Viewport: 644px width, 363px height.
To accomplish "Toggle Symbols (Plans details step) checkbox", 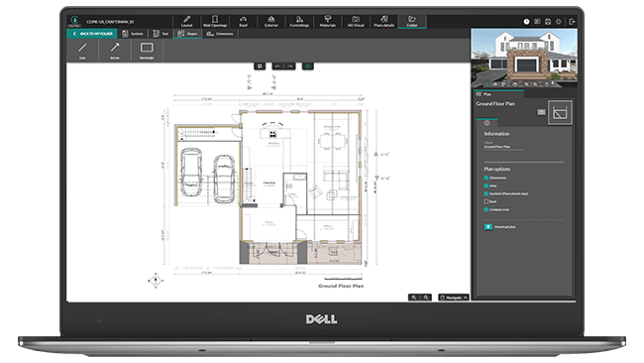I will pyautogui.click(x=486, y=193).
